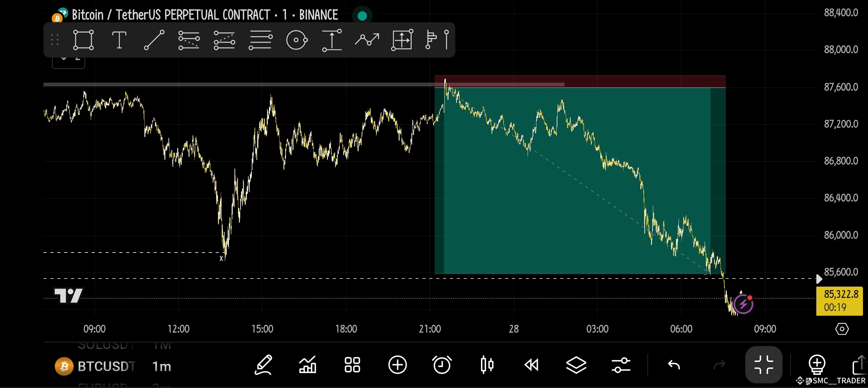Open the 1m timeframe selector
The image size is (868, 388).
pyautogui.click(x=161, y=367)
